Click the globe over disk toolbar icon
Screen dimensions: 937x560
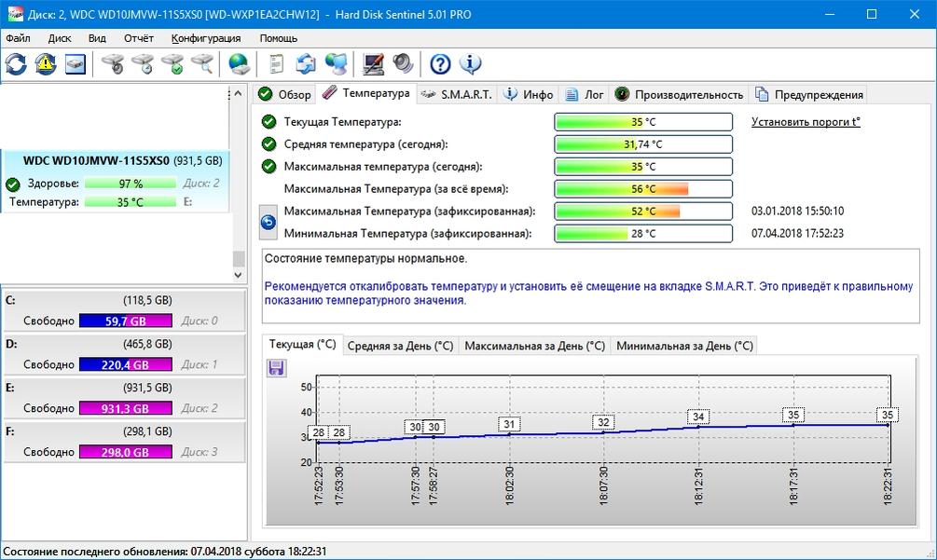click(x=239, y=64)
